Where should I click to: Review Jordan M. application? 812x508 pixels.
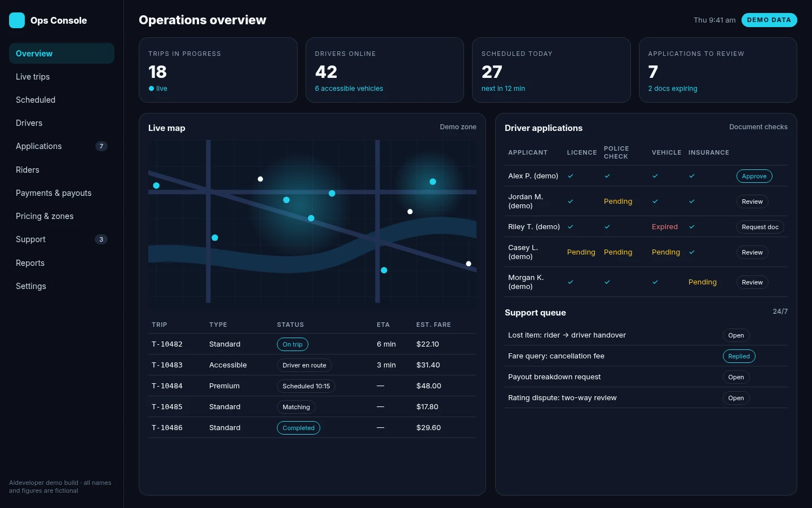click(x=752, y=202)
